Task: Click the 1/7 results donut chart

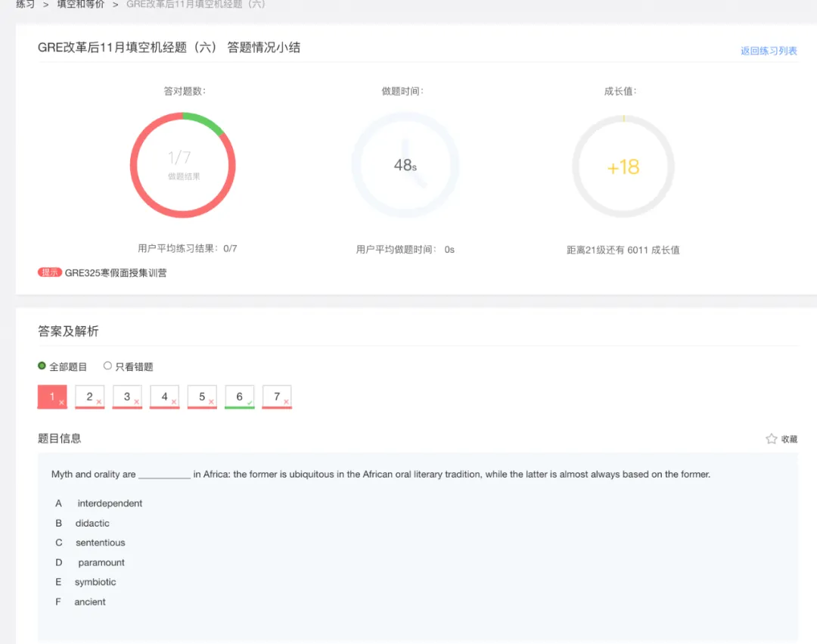Action: pos(182,165)
